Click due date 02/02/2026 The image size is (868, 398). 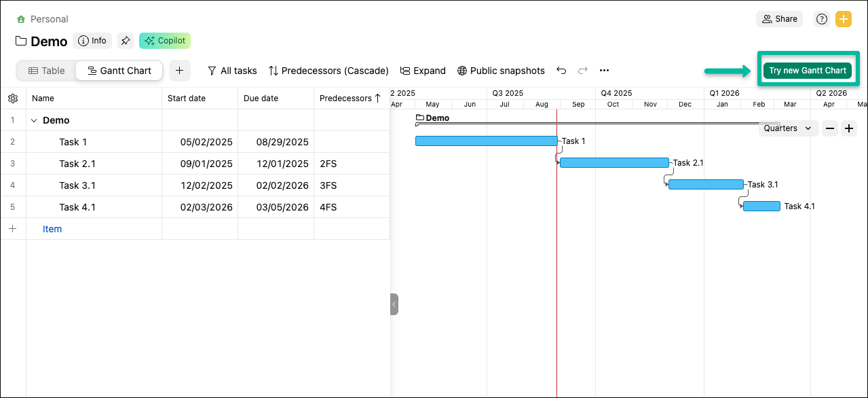point(276,185)
